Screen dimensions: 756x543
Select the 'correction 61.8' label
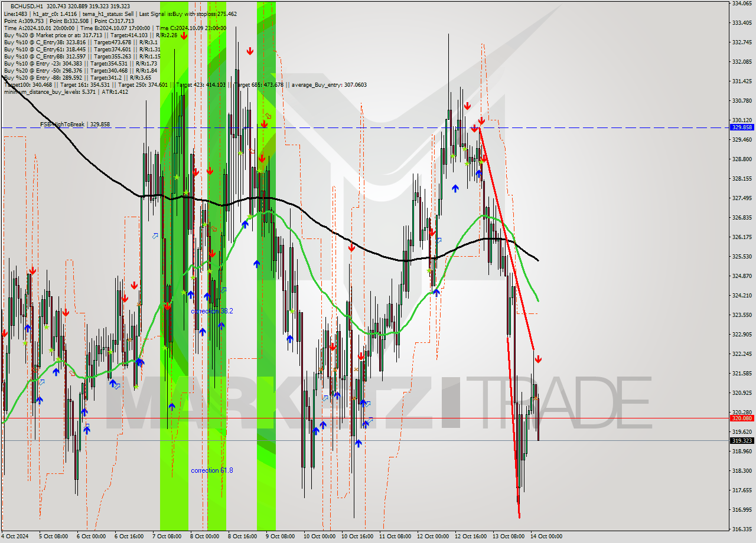point(212,470)
